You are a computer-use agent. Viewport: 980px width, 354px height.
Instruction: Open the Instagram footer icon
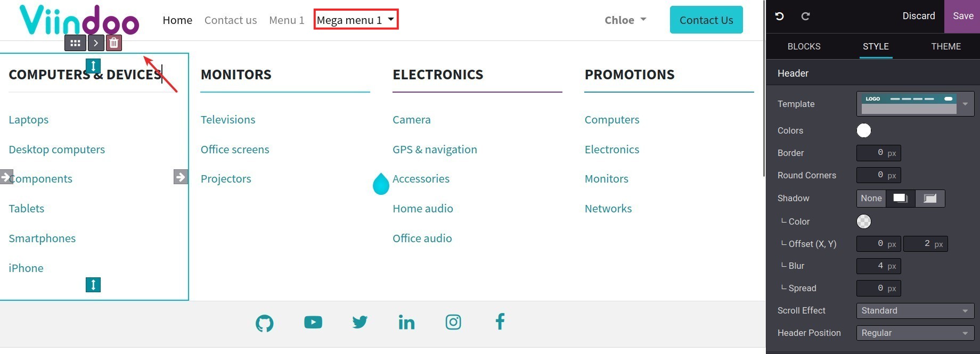(453, 322)
